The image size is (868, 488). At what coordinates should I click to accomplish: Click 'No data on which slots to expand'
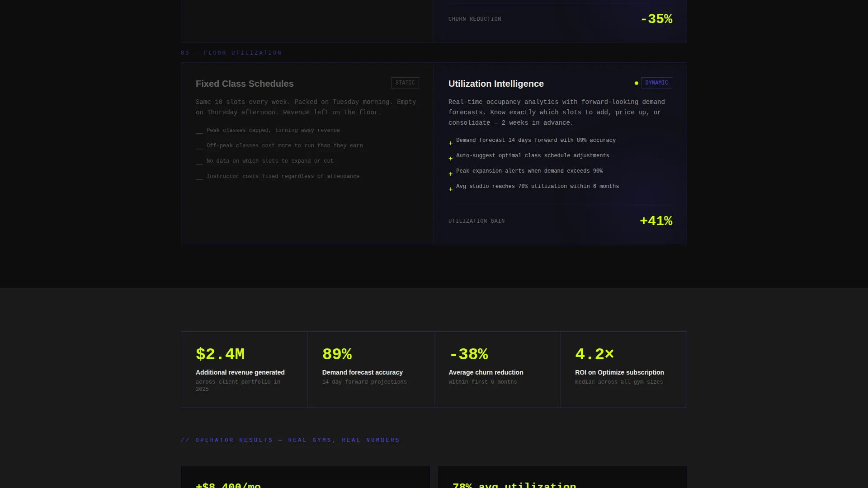point(270,161)
